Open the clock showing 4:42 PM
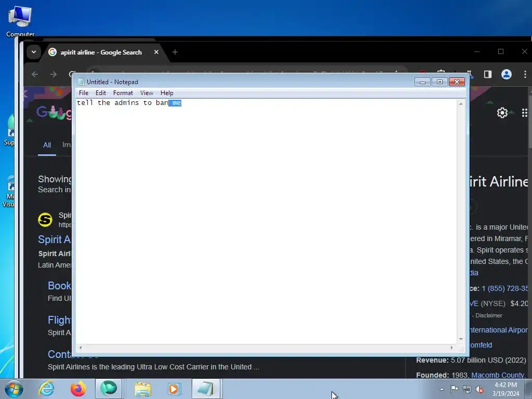 tap(506, 389)
